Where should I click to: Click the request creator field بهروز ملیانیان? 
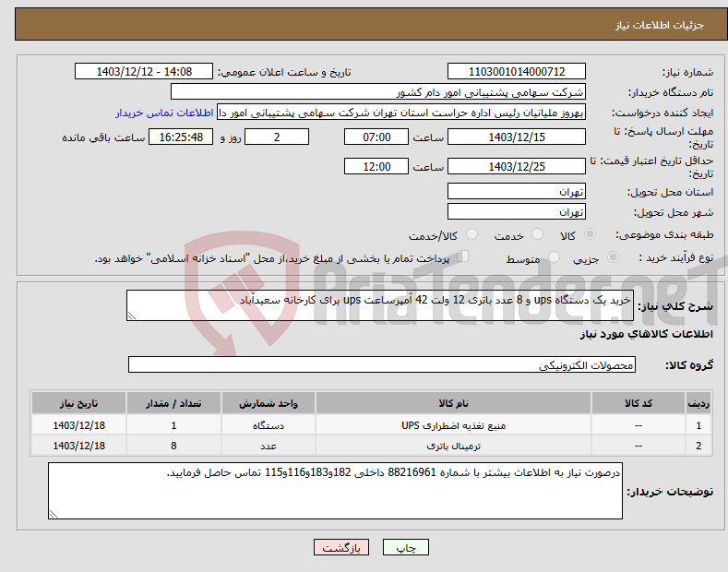[x=401, y=113]
